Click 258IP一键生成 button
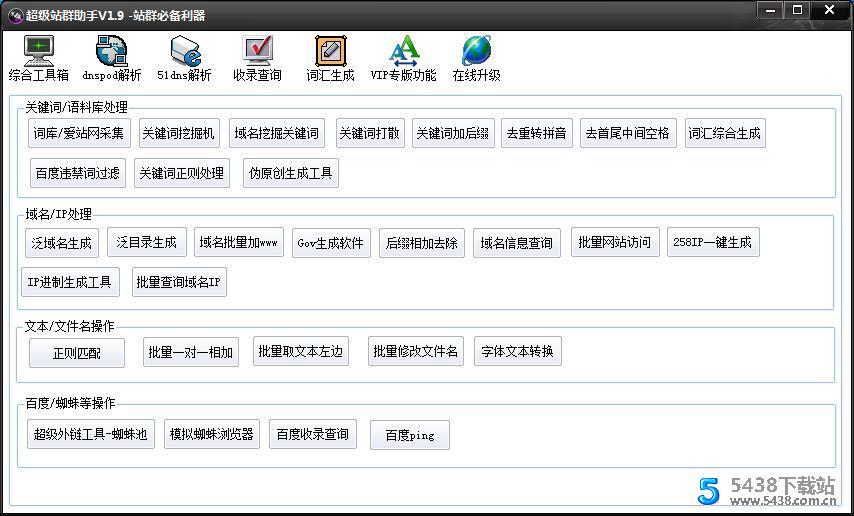The image size is (854, 516). tap(713, 242)
